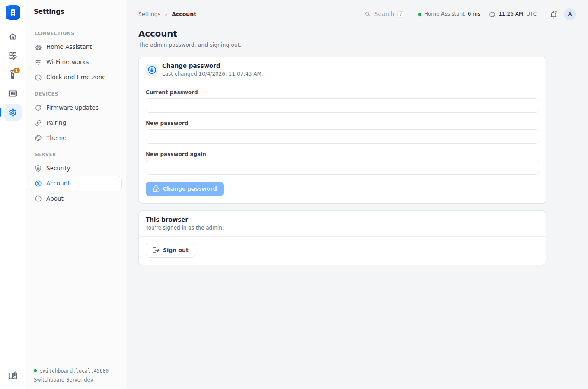Click the change password lock icon in header

pos(152,70)
